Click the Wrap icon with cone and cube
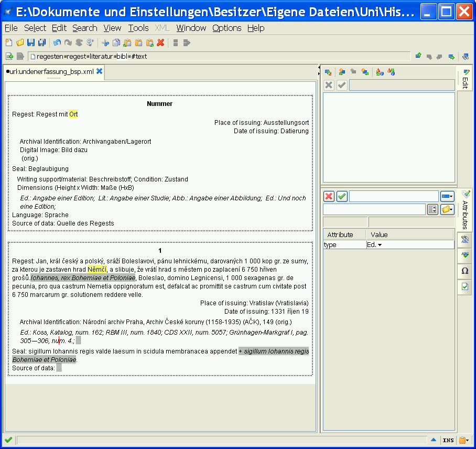The image size is (476, 449). pos(391,72)
